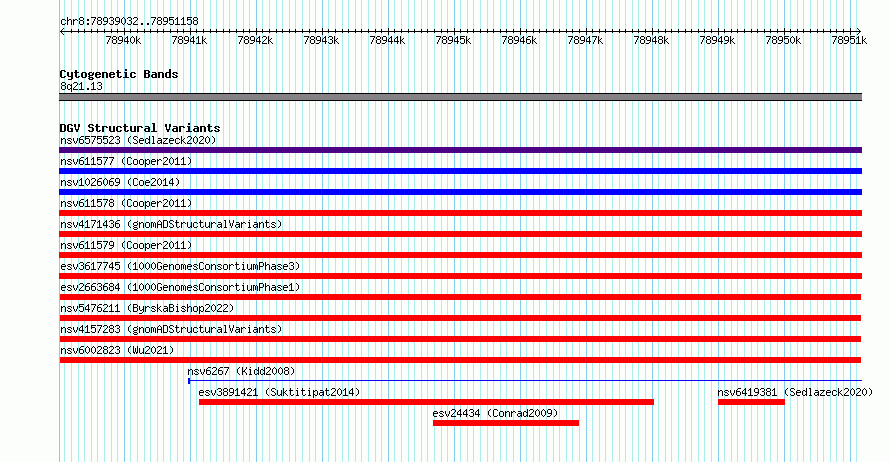Select the Cytogenetic Bands track title
Viewport: 890px width, 462px height.
tap(119, 74)
